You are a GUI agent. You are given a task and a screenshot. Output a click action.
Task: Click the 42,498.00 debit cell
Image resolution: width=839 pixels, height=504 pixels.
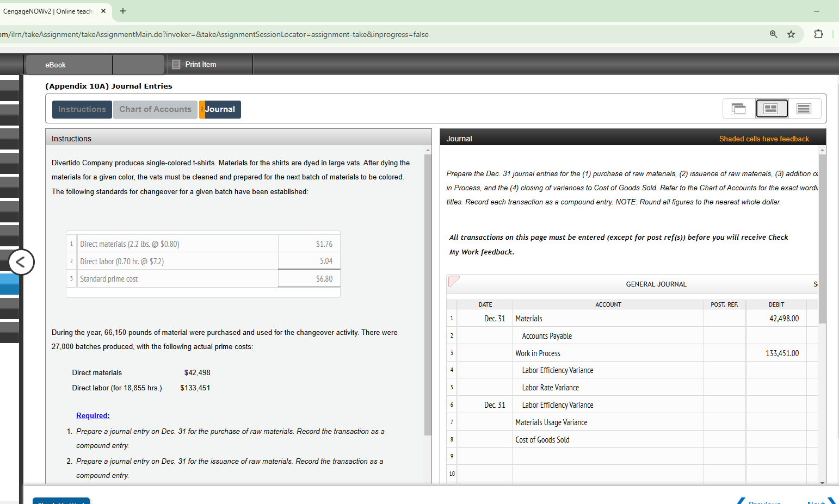pos(776,319)
